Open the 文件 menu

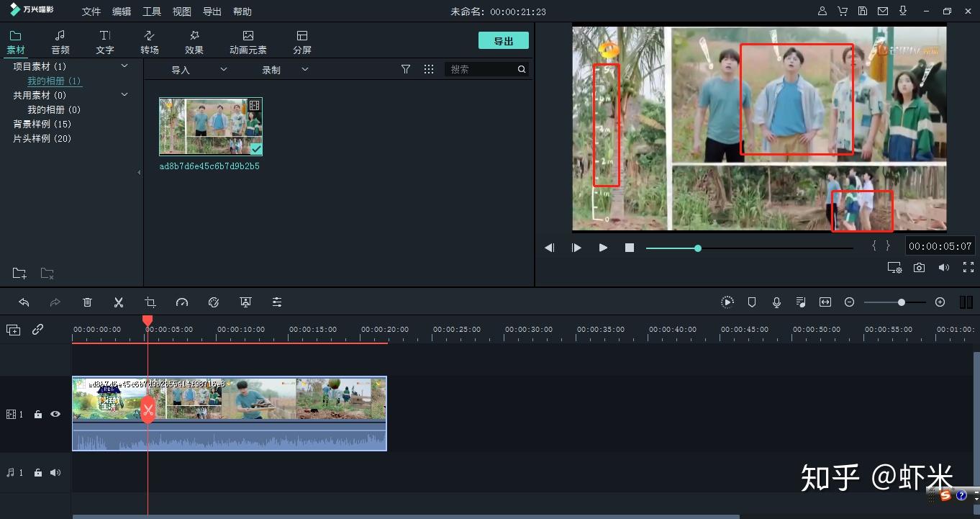(91, 12)
